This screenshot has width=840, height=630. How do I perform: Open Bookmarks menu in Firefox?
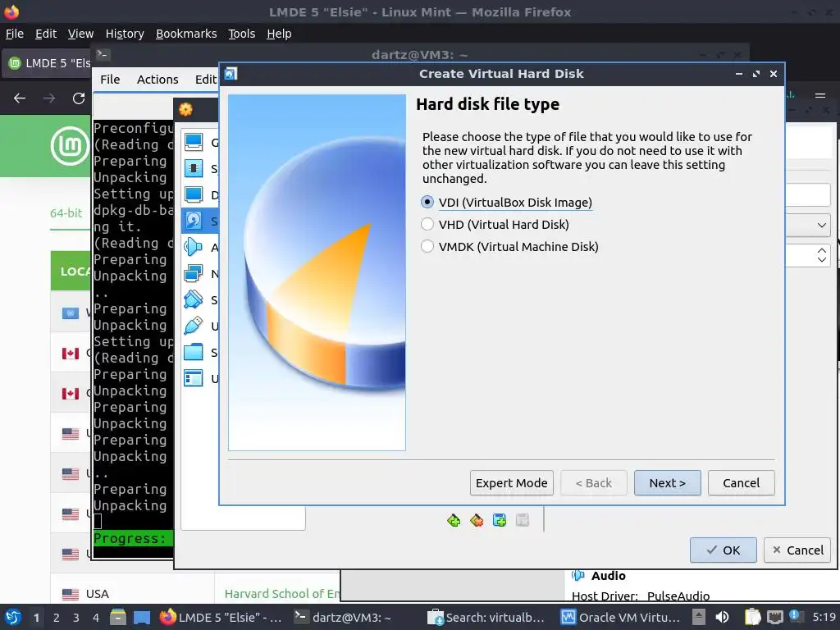186,34
